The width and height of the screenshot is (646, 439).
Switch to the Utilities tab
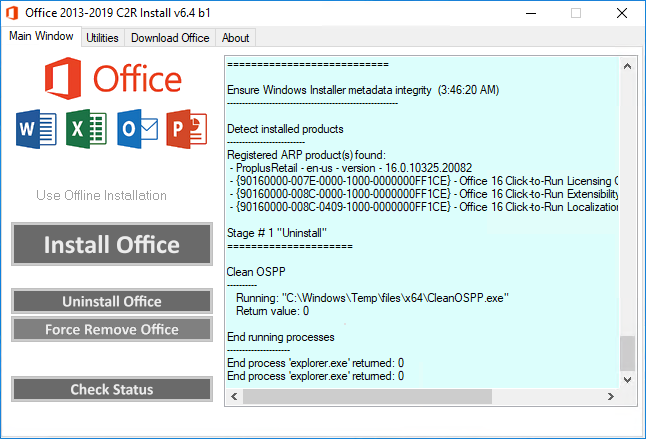[102, 38]
